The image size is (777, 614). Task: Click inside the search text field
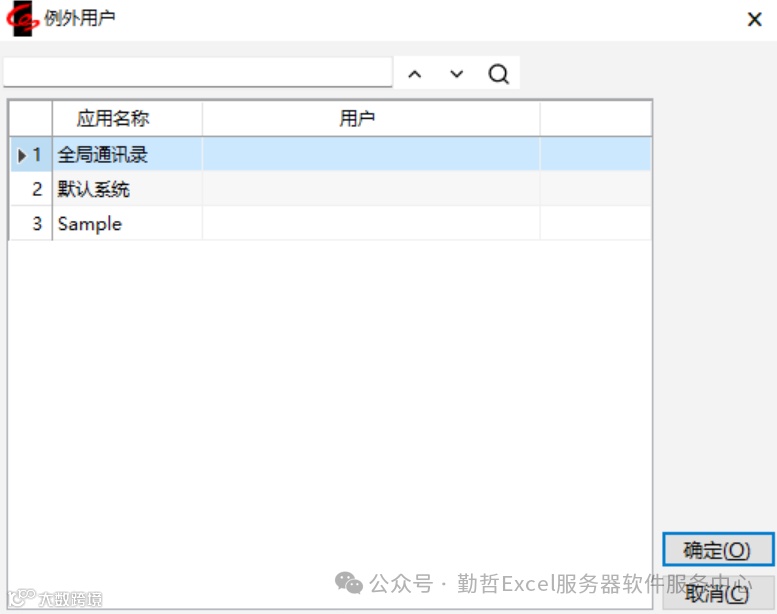(198, 72)
